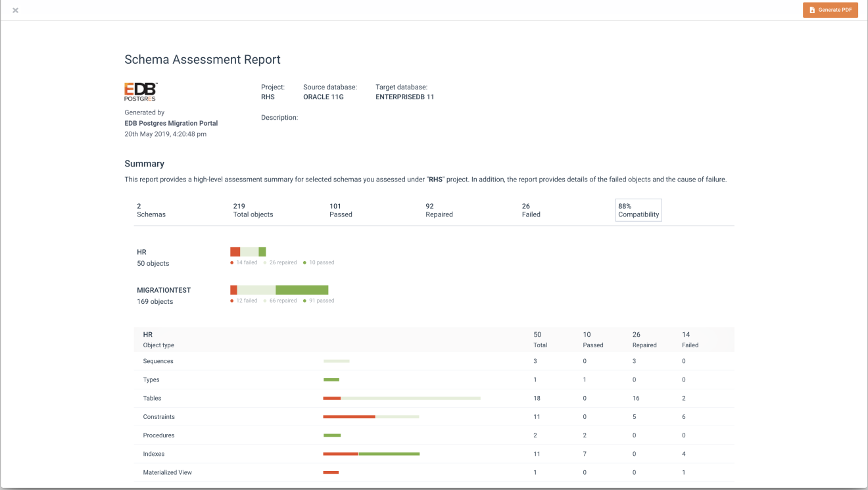The width and height of the screenshot is (868, 490).
Task: Click the Indexes row progress bar
Action: (x=371, y=454)
